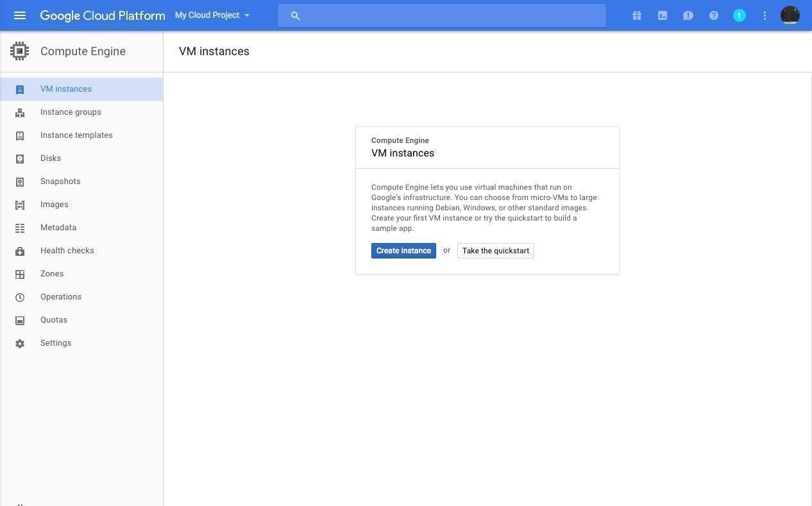Click the Metadata sidebar icon
Screen dimensions: 812x506
pos(20,228)
